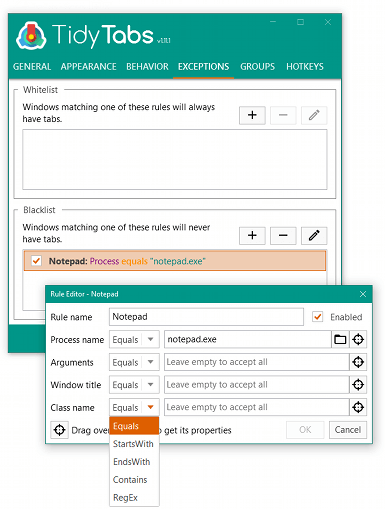Toggle the Notepad rule checkbox in Blacklist

coord(36,261)
